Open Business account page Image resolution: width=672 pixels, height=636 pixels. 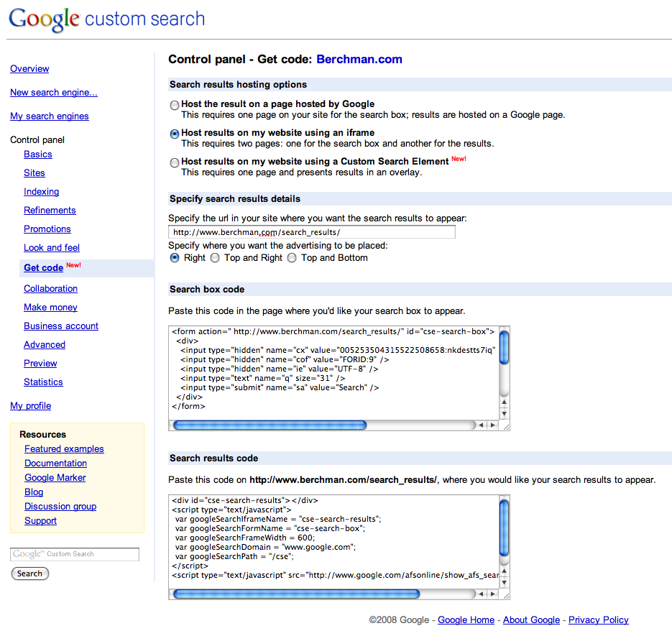tap(61, 326)
